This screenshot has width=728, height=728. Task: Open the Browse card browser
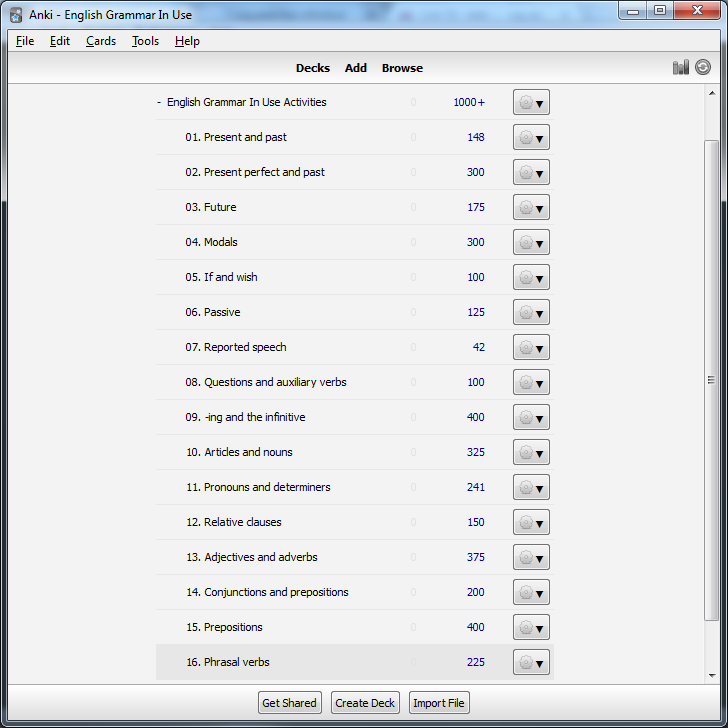402,68
